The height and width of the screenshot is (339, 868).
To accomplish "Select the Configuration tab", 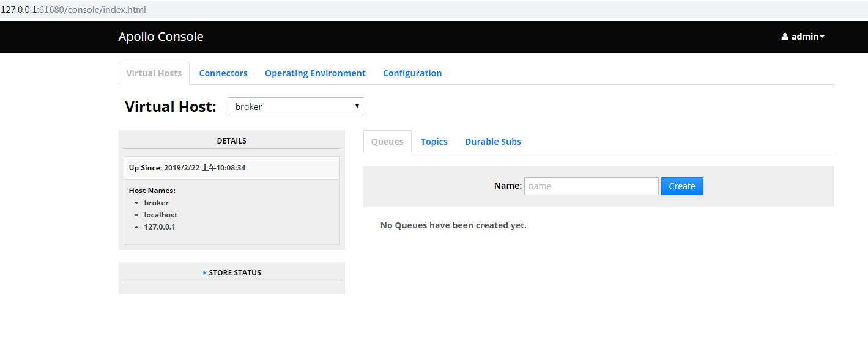I will click(x=412, y=73).
